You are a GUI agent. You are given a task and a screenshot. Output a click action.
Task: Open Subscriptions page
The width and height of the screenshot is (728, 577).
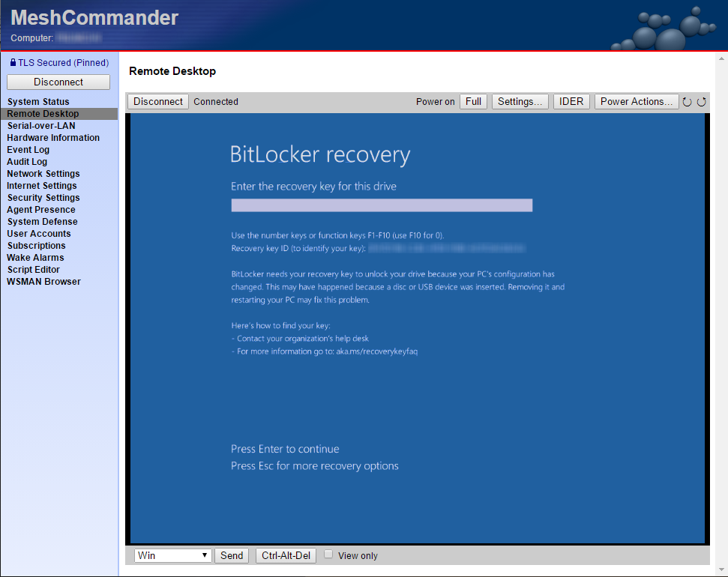(x=36, y=246)
